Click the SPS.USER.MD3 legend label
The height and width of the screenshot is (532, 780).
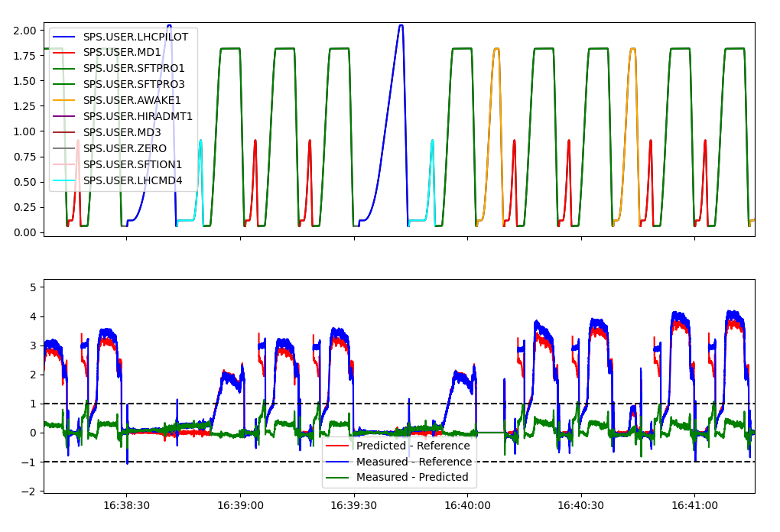click(122, 132)
